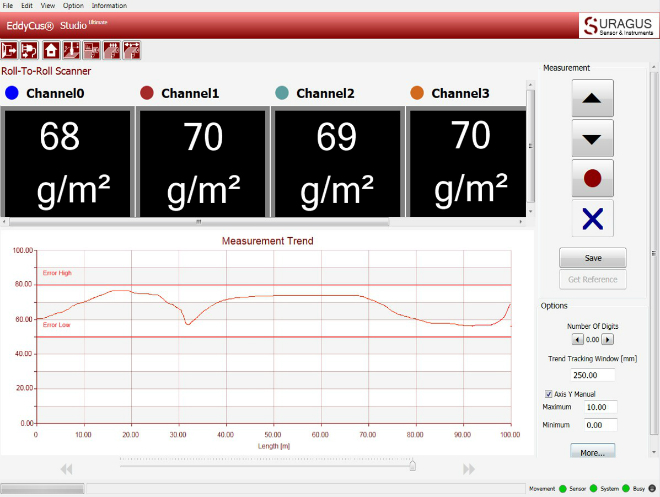Open the Edit menu
The width and height of the screenshot is (660, 497).
click(x=27, y=5)
